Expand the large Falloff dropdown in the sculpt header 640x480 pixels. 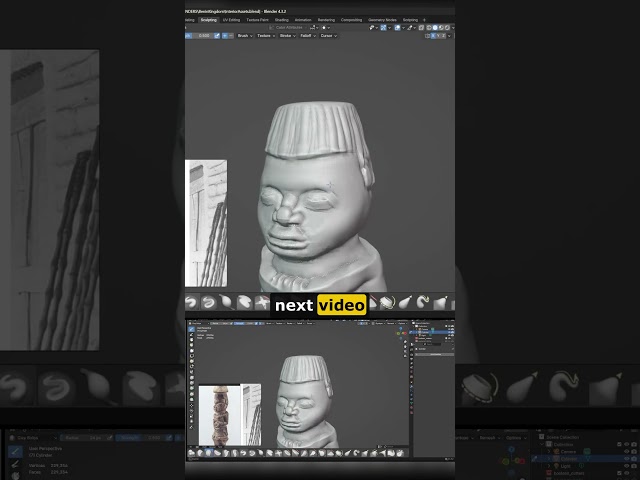[308, 36]
